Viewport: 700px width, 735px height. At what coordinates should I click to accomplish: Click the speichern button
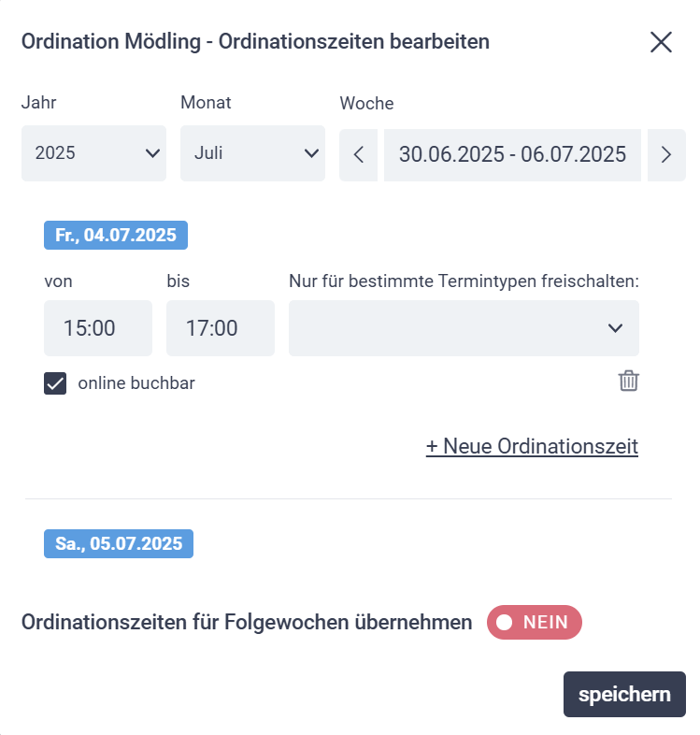click(624, 694)
